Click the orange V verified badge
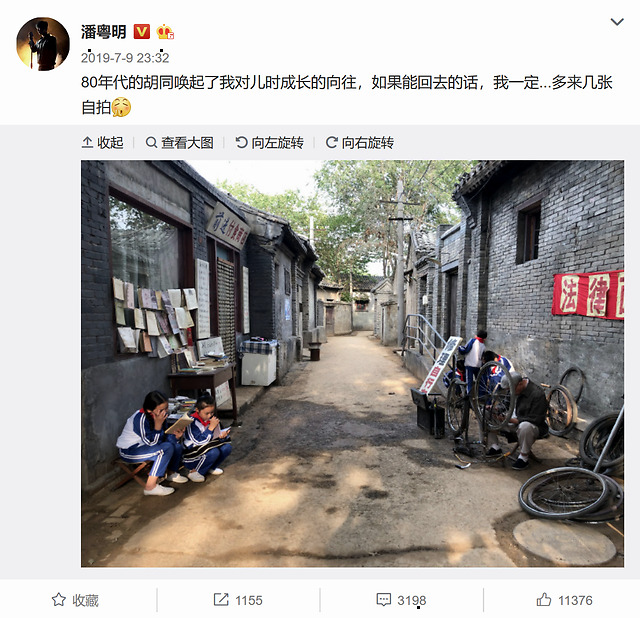640x618 pixels. 142,32
